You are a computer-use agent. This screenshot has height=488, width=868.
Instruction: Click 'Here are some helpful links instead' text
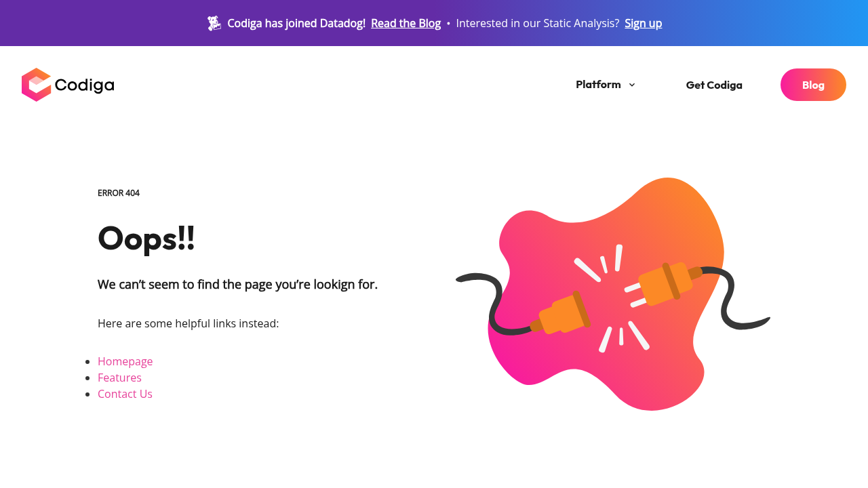click(188, 323)
